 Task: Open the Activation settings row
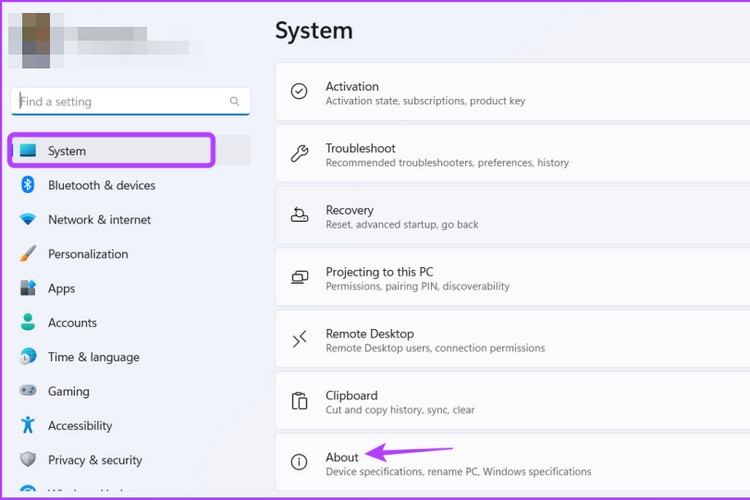click(x=512, y=91)
